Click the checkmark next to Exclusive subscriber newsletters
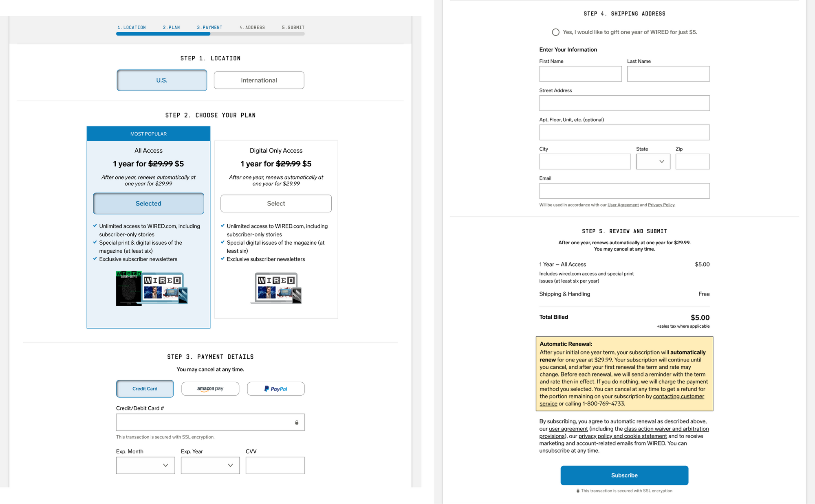The height and width of the screenshot is (504, 815). tap(95, 259)
